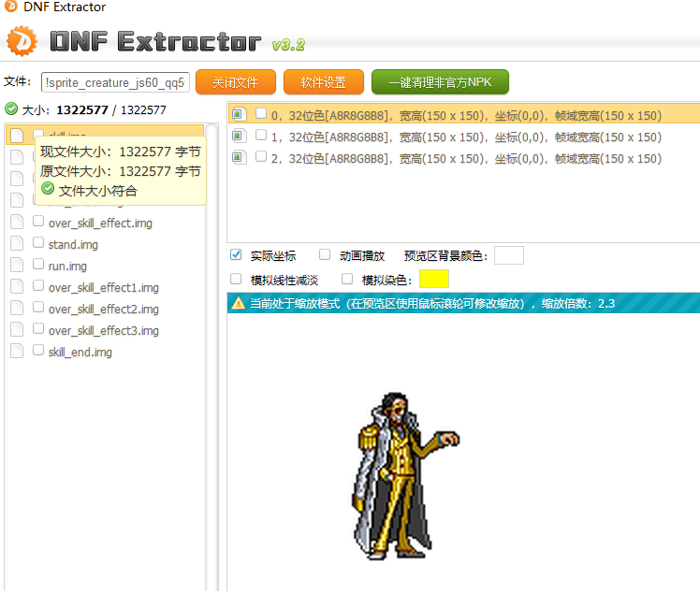700x591 pixels.
Task: Click the character sprite in preview area
Action: coord(406,475)
